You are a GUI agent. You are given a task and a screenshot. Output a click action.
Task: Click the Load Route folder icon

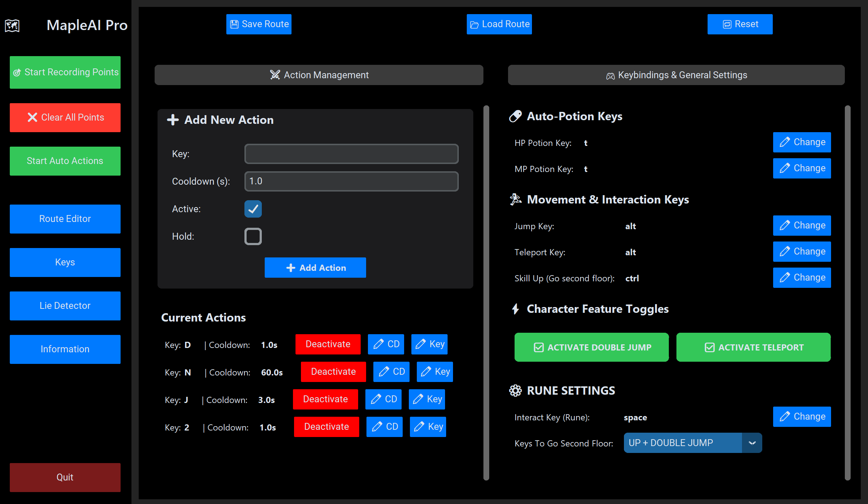(474, 25)
